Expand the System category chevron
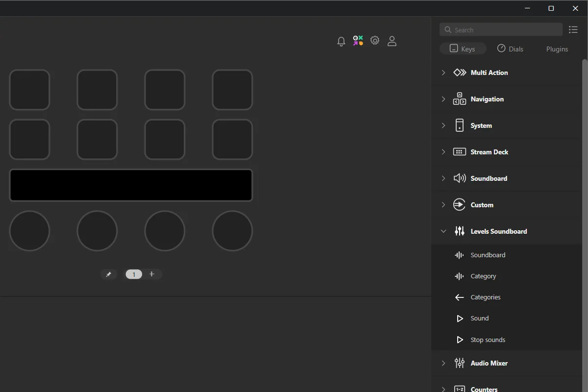 pos(443,125)
